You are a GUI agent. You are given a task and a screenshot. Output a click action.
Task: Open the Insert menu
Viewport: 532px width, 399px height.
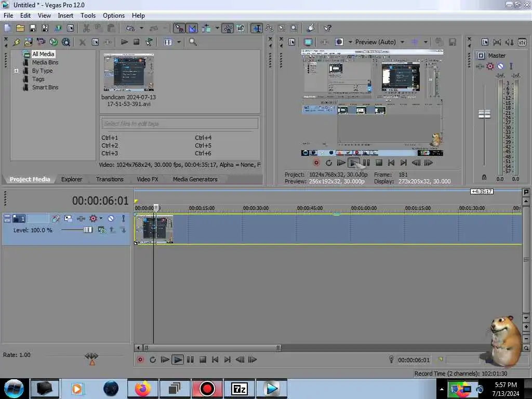click(x=65, y=16)
